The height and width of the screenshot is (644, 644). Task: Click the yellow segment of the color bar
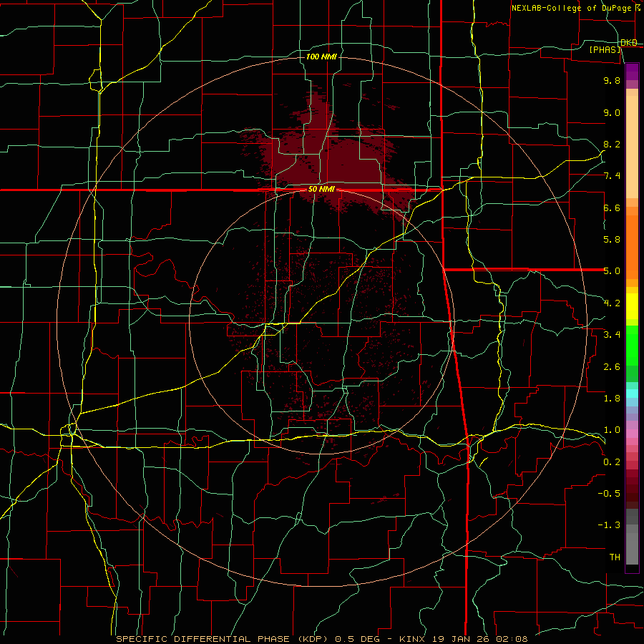pos(632,306)
